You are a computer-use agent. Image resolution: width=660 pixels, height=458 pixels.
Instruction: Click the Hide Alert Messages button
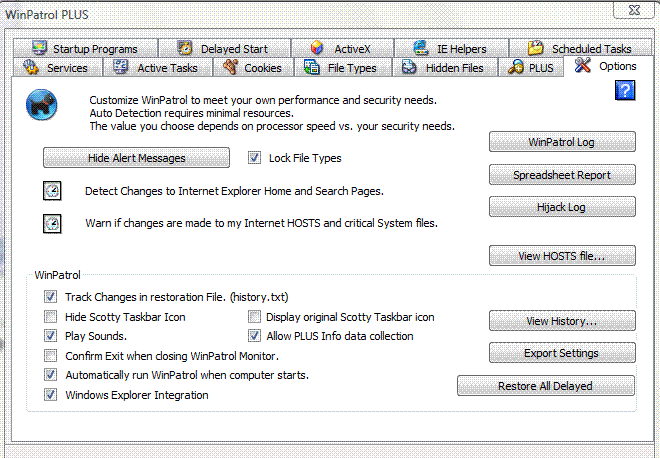click(136, 158)
